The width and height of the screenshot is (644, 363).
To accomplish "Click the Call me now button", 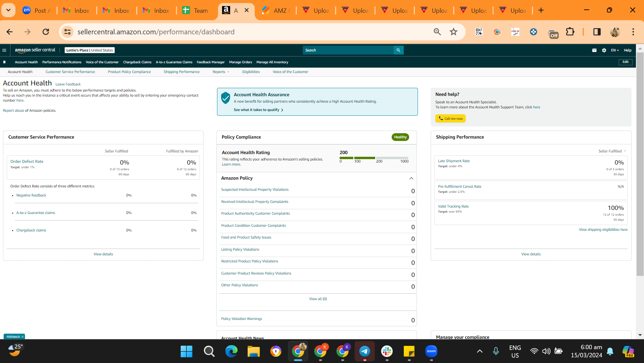I will [451, 118].
